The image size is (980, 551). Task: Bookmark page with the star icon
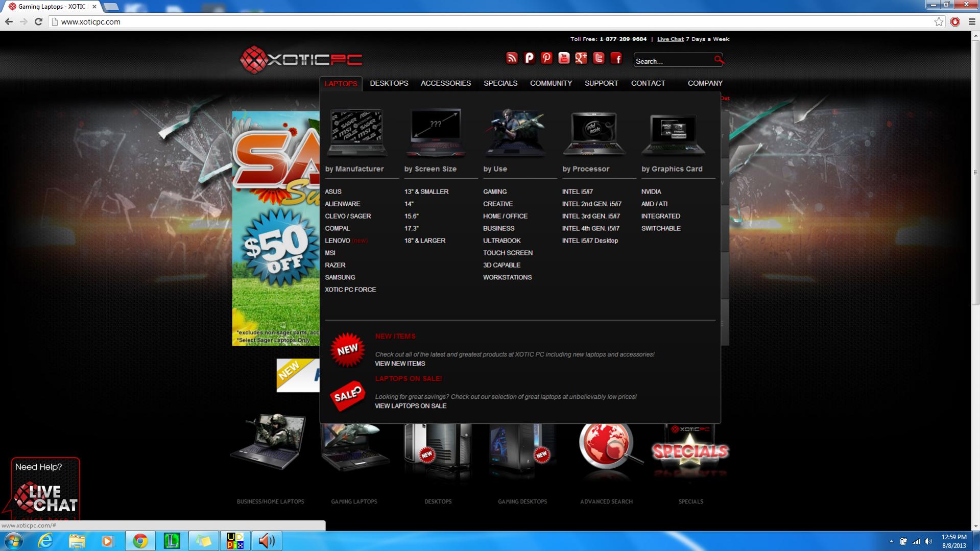point(939,21)
